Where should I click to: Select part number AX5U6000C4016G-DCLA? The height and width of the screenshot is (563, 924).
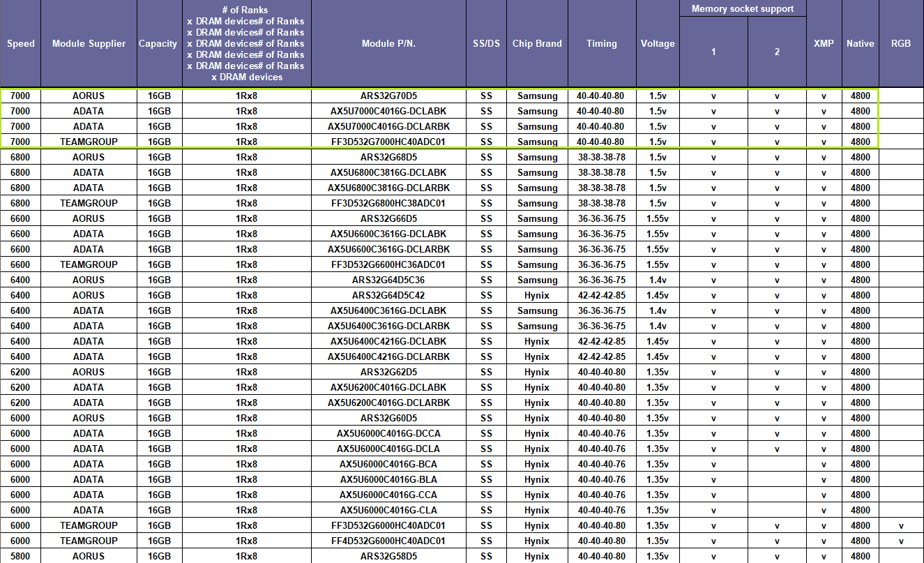388,449
